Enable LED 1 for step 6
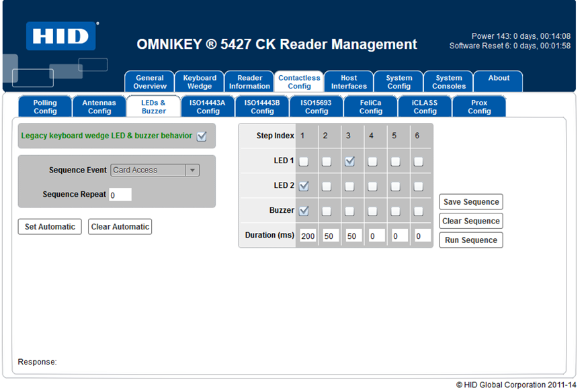The height and width of the screenshot is (392, 588). pyautogui.click(x=418, y=161)
